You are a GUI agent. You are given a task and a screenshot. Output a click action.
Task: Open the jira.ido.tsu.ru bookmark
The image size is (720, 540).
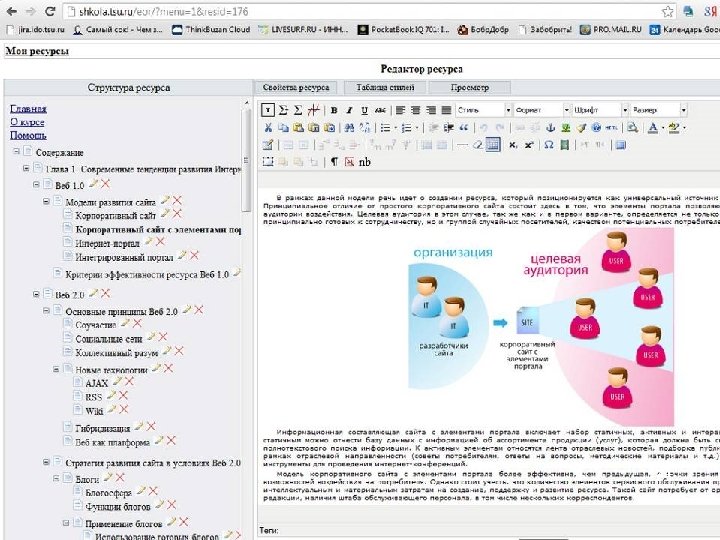[35, 29]
